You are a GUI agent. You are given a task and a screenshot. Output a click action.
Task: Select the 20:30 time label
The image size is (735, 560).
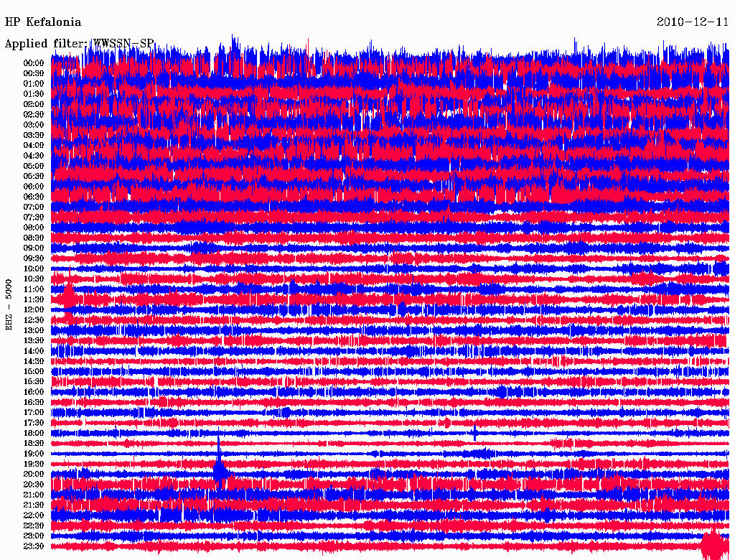coord(34,485)
